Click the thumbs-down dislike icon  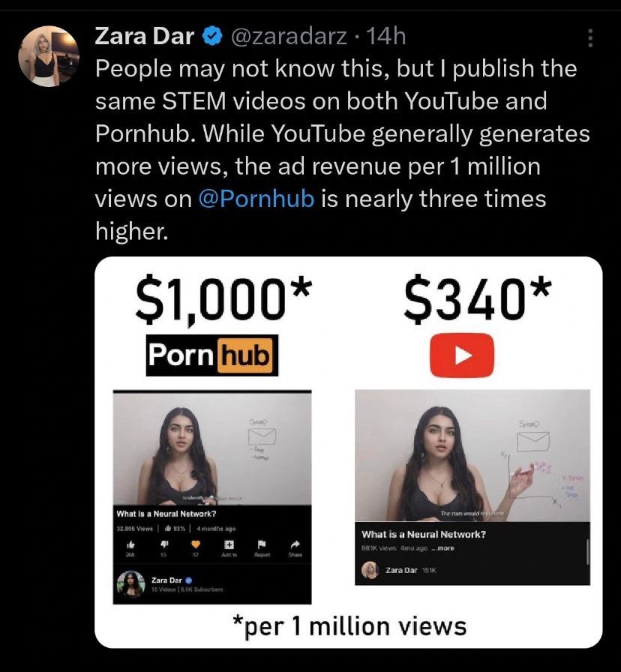pos(163,544)
